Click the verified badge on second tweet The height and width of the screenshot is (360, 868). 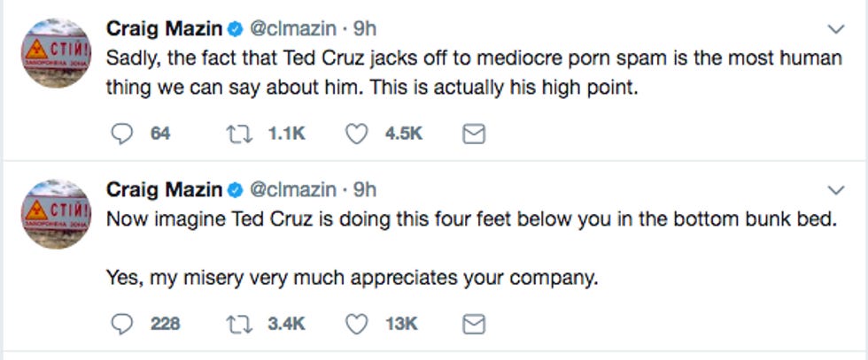pyautogui.click(x=233, y=190)
